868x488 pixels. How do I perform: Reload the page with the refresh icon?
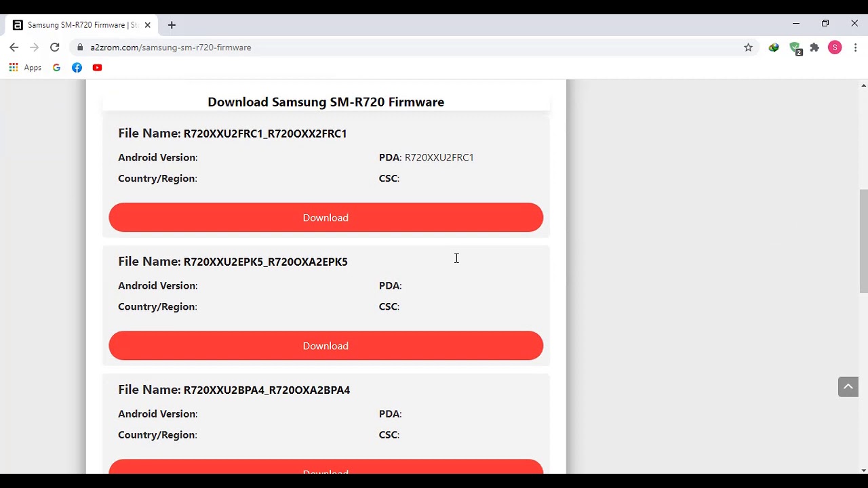coord(55,47)
